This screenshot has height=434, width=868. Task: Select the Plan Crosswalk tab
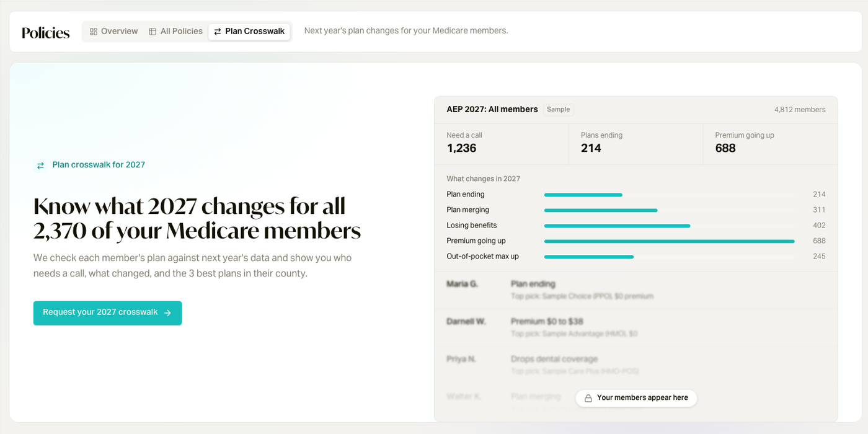[249, 31]
